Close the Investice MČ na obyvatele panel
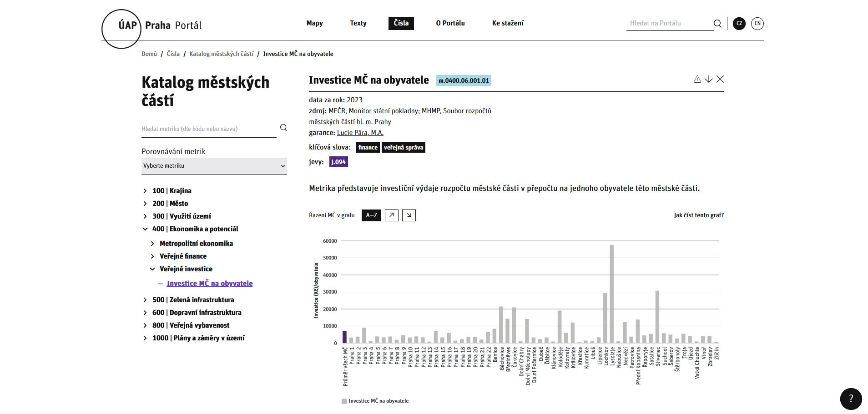 click(720, 80)
